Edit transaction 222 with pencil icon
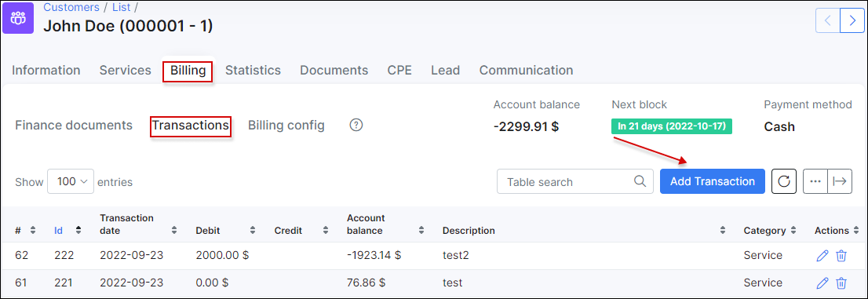 coord(822,255)
